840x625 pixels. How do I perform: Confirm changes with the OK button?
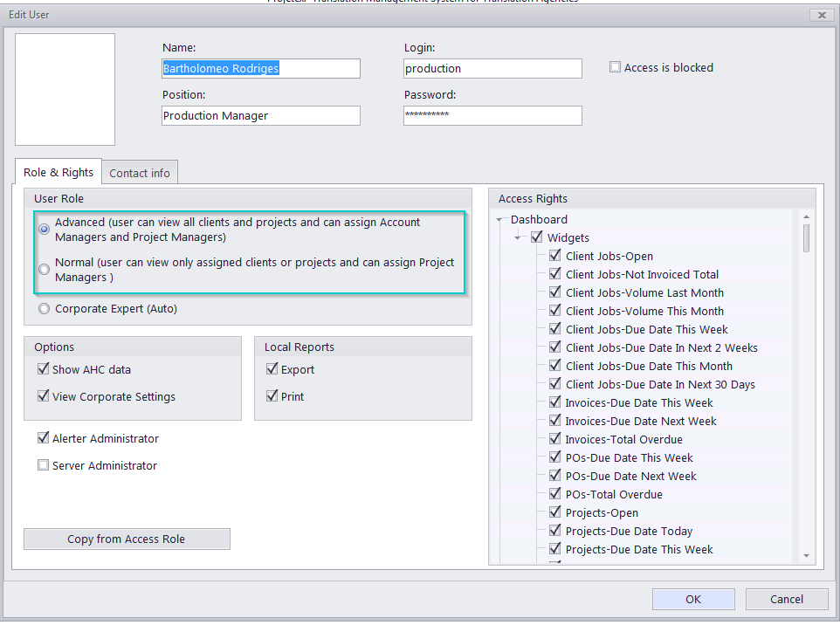(x=693, y=600)
